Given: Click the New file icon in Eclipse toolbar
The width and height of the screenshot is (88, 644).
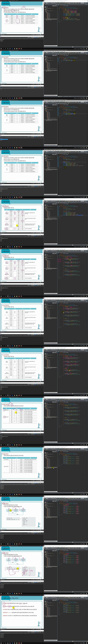Looking at the screenshot, I should (44, 3).
